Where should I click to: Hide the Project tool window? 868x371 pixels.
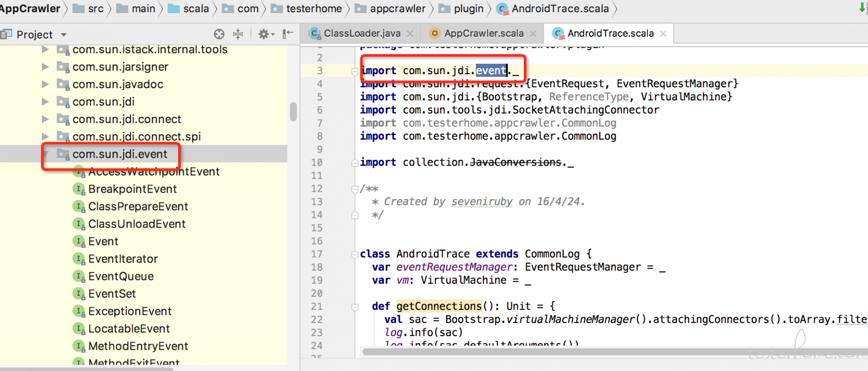tap(288, 34)
